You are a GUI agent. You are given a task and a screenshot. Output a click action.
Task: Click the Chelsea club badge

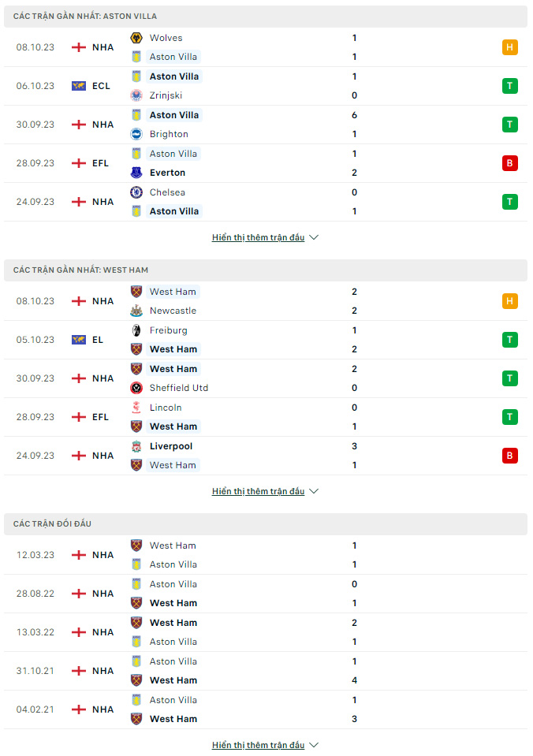(136, 192)
